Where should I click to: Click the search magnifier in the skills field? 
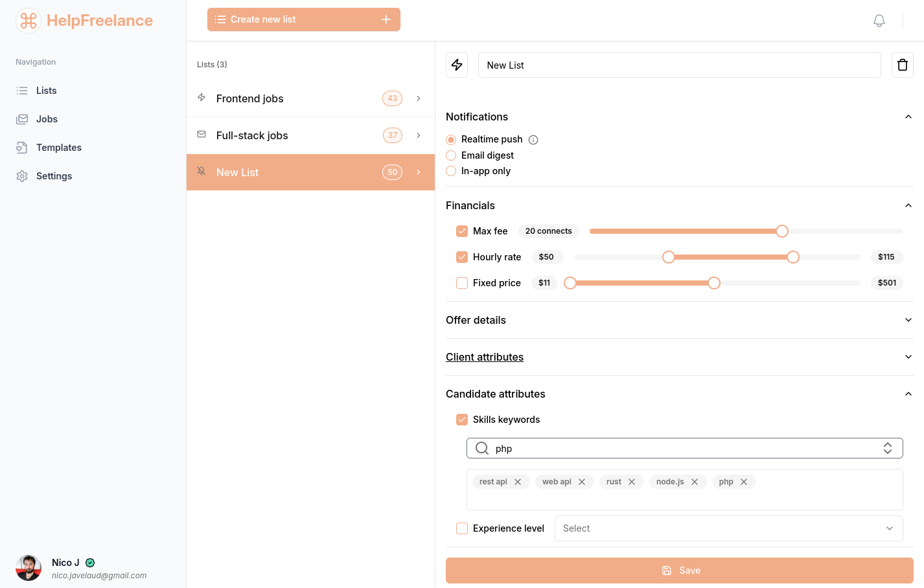(x=482, y=448)
